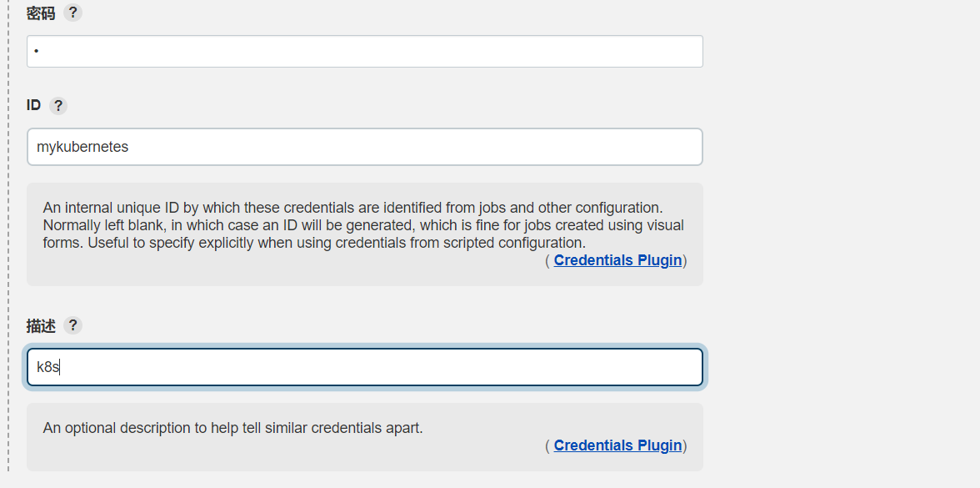Click the masked dot in password field
Viewport: 980px width, 488px height.
pos(37,52)
